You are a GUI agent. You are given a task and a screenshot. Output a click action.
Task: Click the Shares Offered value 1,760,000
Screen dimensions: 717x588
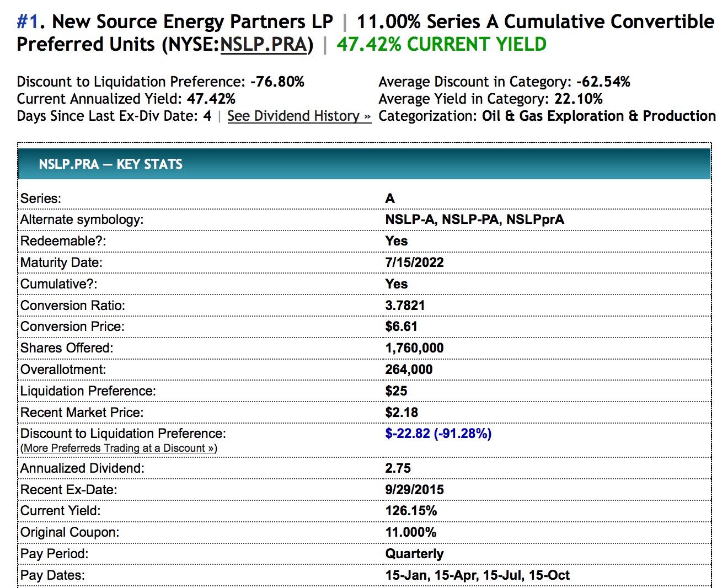pyautogui.click(x=414, y=348)
